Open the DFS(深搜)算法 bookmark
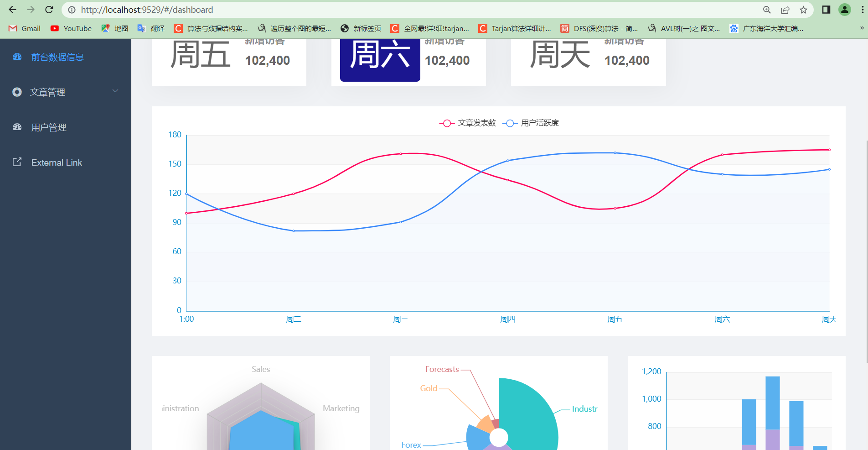This screenshot has width=868, height=450. [599, 28]
